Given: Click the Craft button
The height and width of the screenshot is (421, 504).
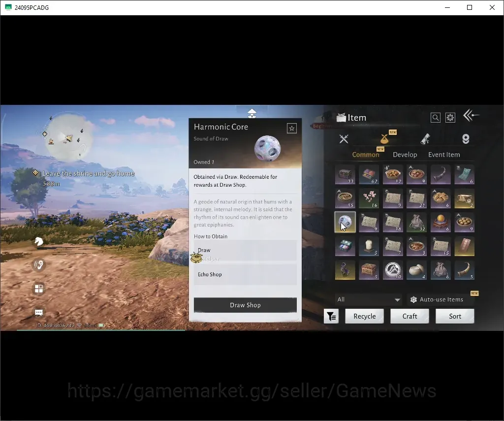Looking at the screenshot, I should [x=409, y=316].
